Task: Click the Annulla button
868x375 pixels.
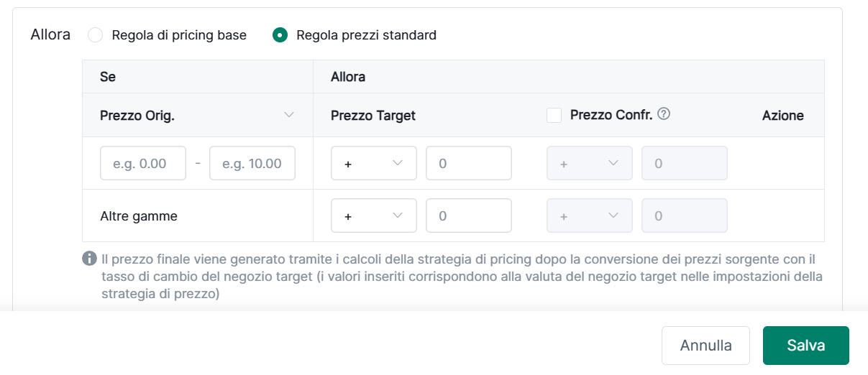Action: [705, 346]
